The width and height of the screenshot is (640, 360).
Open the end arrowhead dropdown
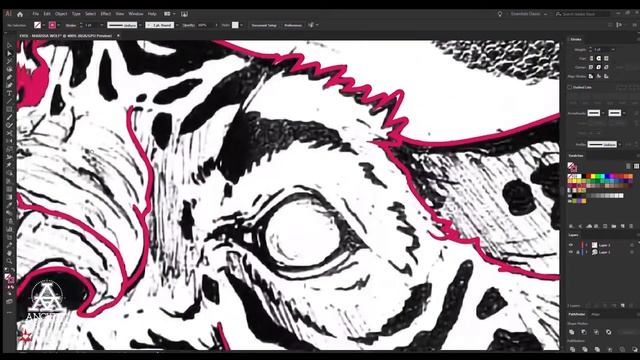(x=624, y=113)
